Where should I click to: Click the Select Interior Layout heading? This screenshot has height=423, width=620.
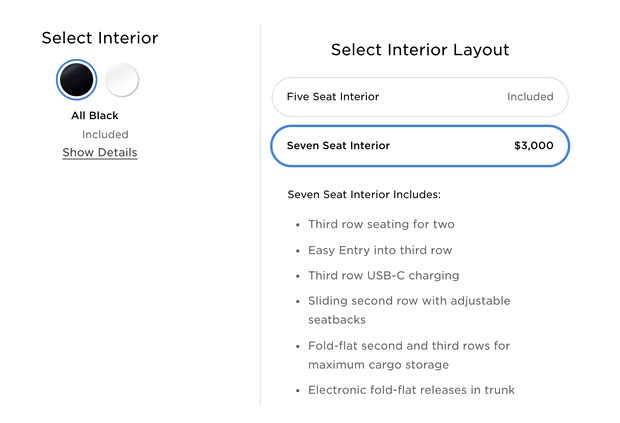click(420, 49)
